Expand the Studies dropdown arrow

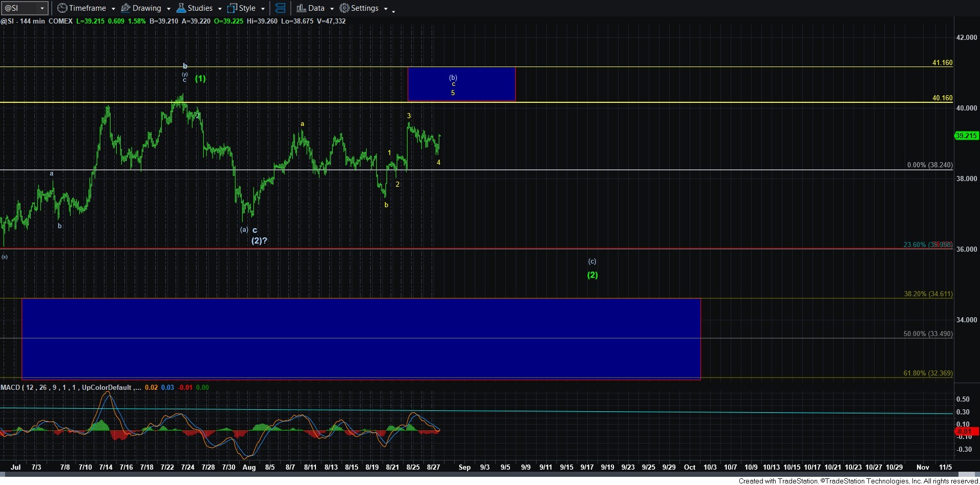[220, 9]
